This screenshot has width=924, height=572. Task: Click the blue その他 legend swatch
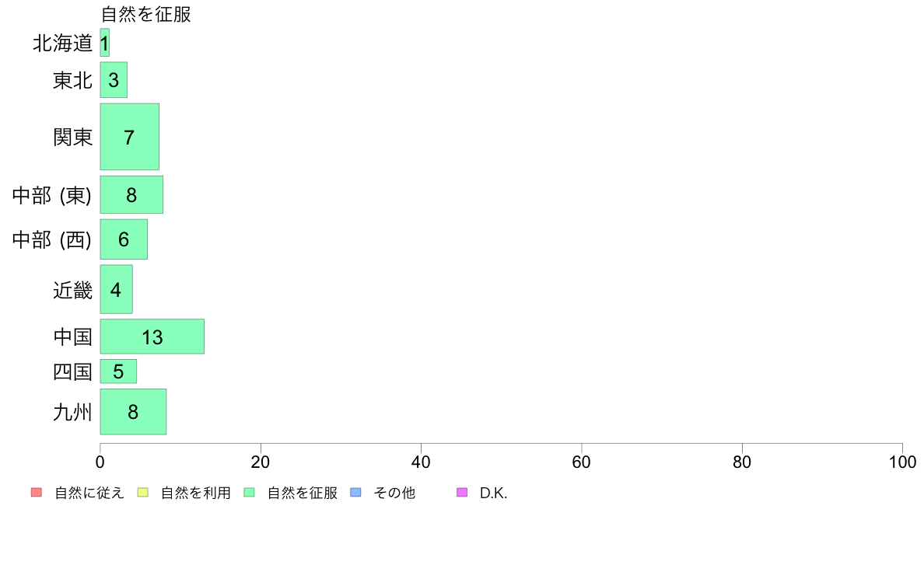tap(355, 493)
